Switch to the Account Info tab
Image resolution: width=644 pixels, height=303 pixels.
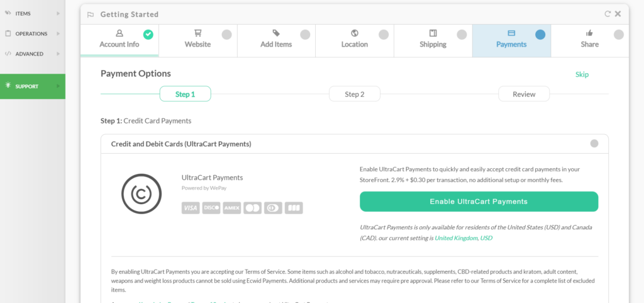[x=119, y=40]
